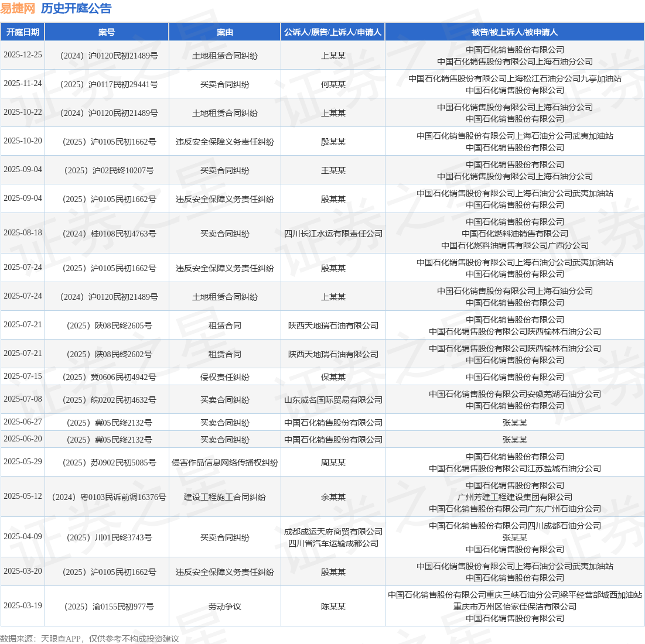Image resolution: width=645 pixels, height=644 pixels.
Task: Click the 公诉人/原告/上诉人/申请人 header
Action: (333, 32)
